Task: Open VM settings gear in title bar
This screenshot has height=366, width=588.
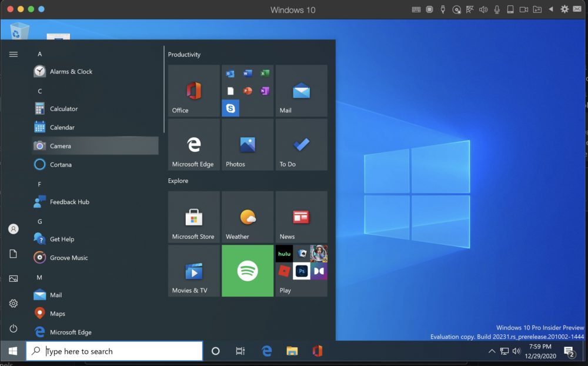Action: 564,9
